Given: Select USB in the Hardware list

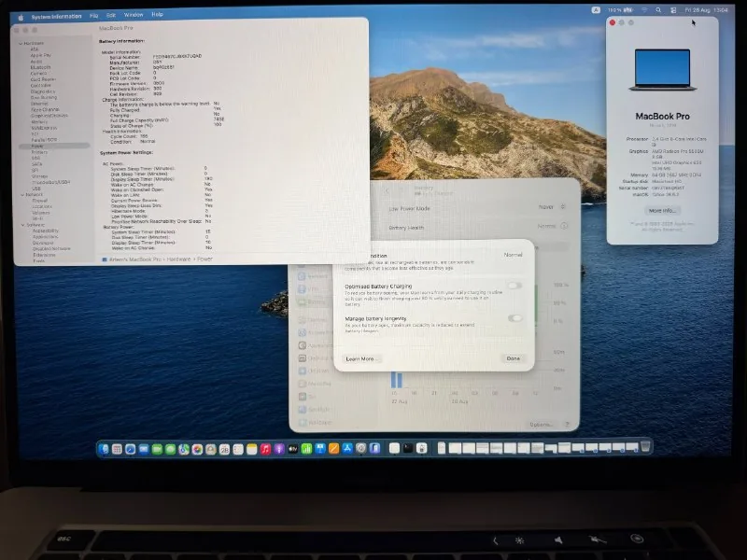Looking at the screenshot, I should (x=36, y=189).
